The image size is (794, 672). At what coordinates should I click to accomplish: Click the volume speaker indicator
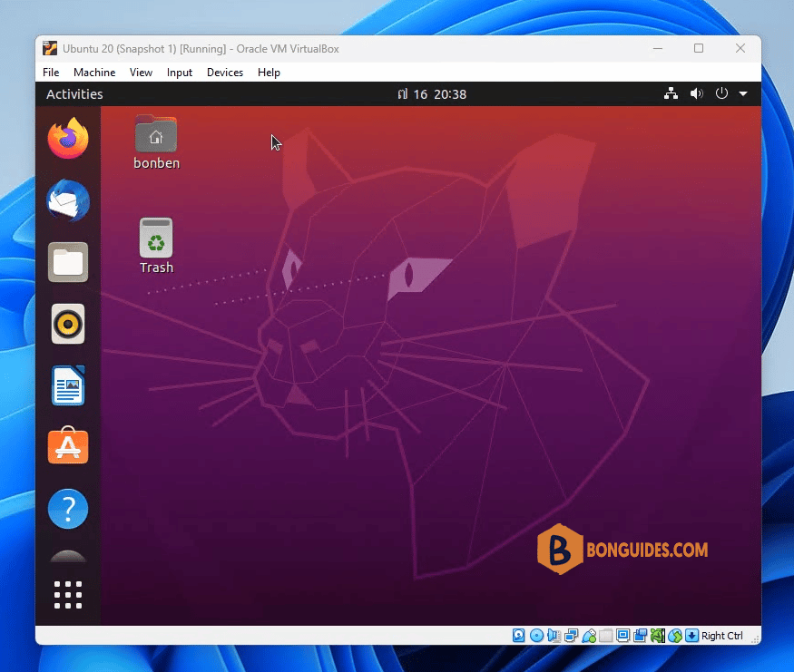click(x=697, y=93)
